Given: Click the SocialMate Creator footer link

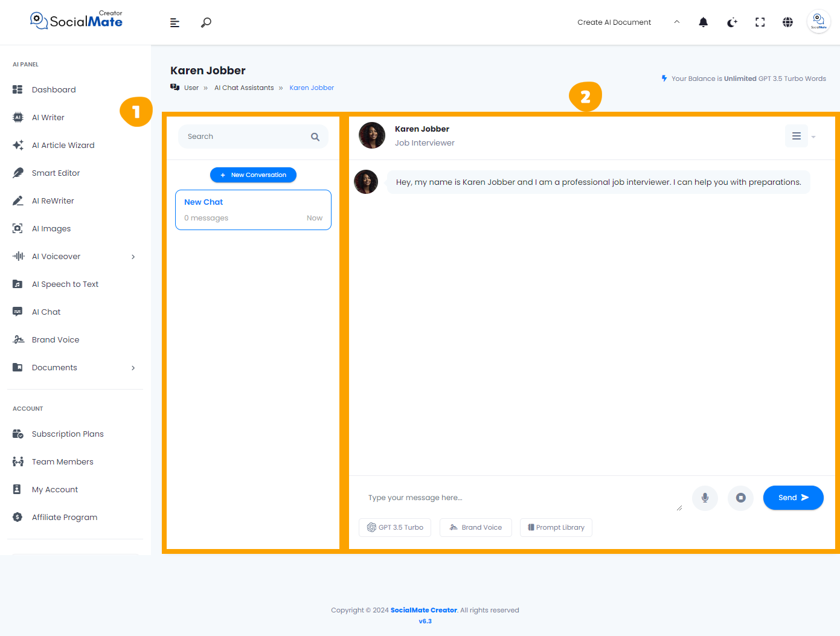Looking at the screenshot, I should click(x=424, y=610).
